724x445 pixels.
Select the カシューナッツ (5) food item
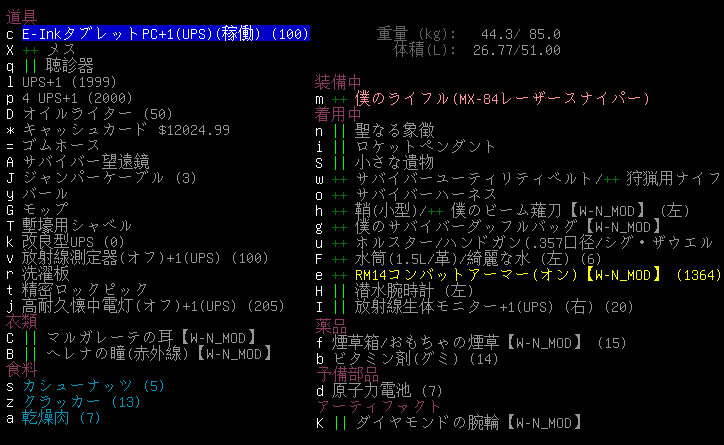click(92, 385)
